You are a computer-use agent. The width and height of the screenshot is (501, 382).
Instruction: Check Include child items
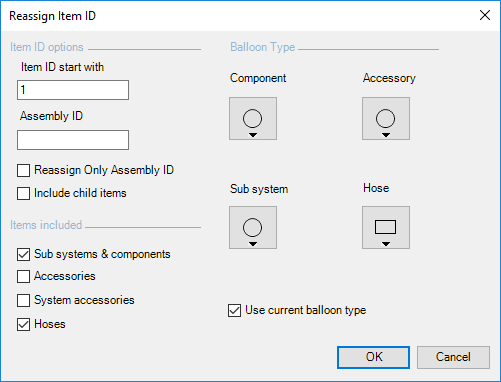click(23, 193)
